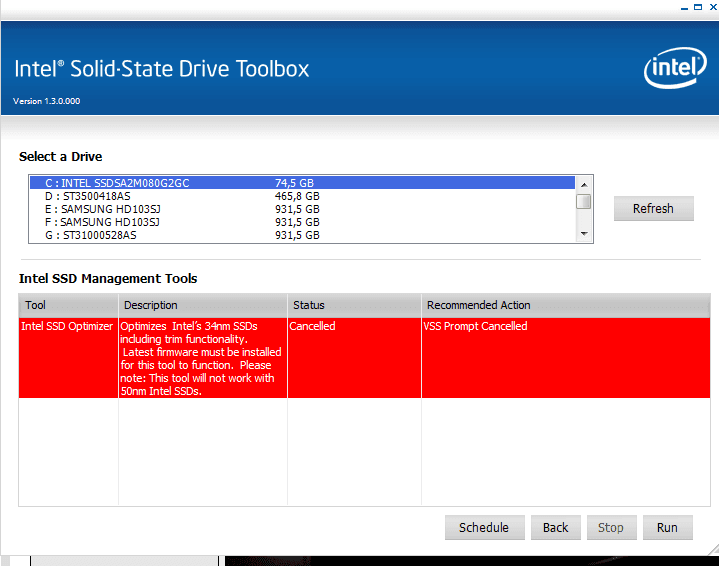
Task: Click the Stop button
Action: (x=611, y=527)
